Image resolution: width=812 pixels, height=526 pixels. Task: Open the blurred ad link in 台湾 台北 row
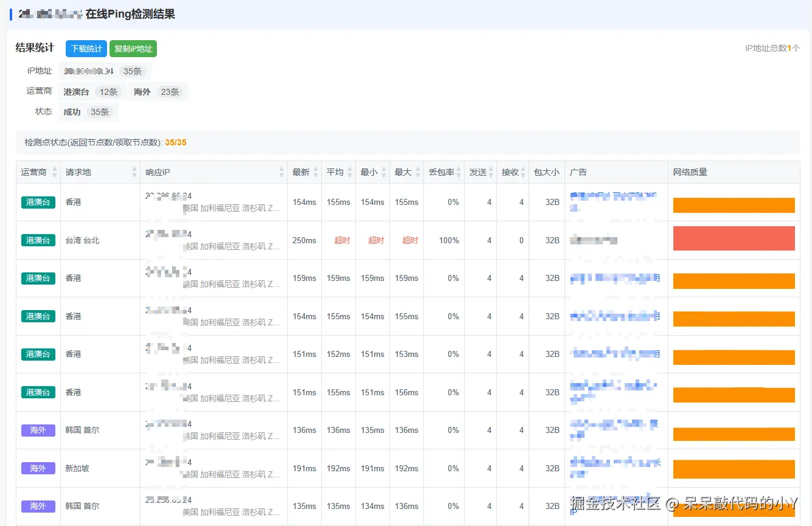point(594,240)
